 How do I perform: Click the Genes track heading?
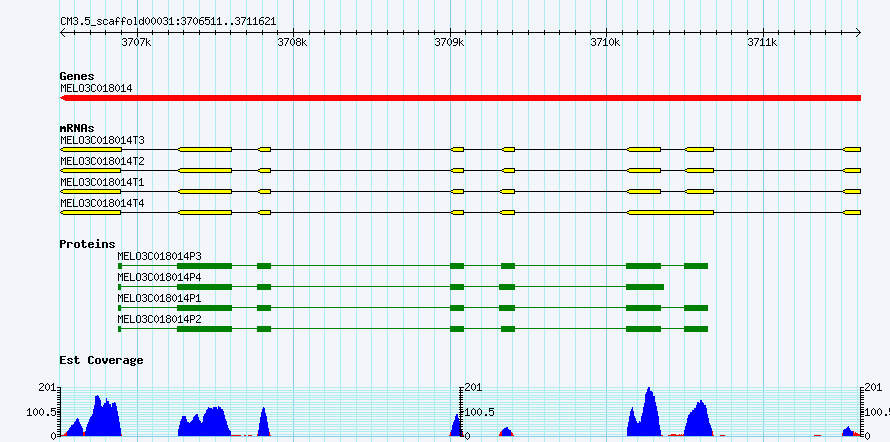[x=77, y=76]
